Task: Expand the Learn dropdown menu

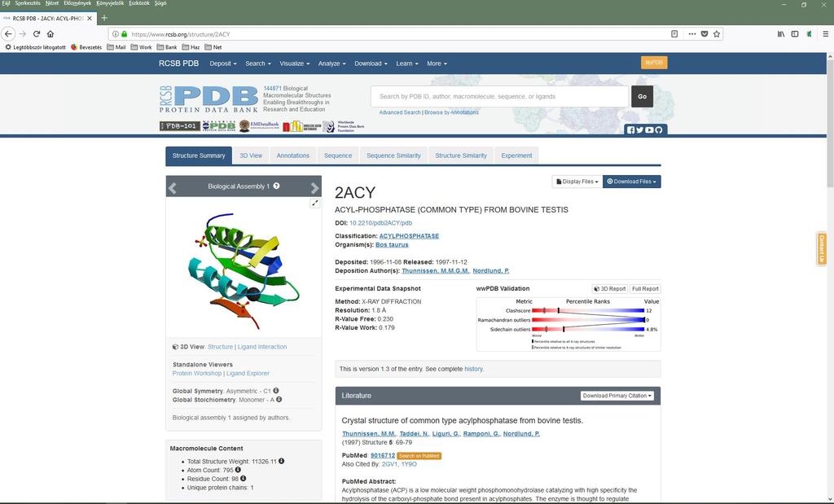Action: (407, 64)
